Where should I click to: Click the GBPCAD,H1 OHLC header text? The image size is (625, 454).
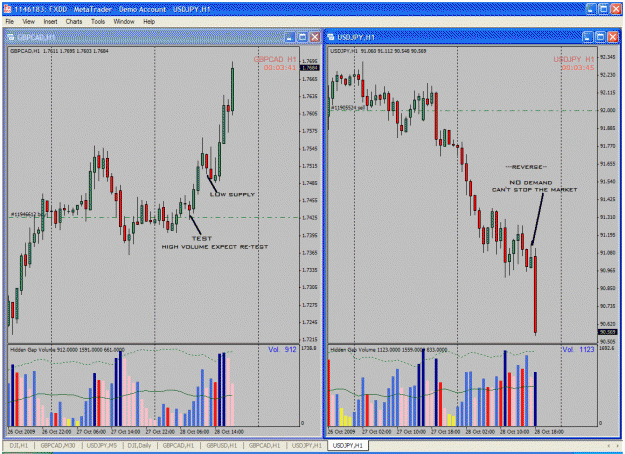[x=59, y=51]
